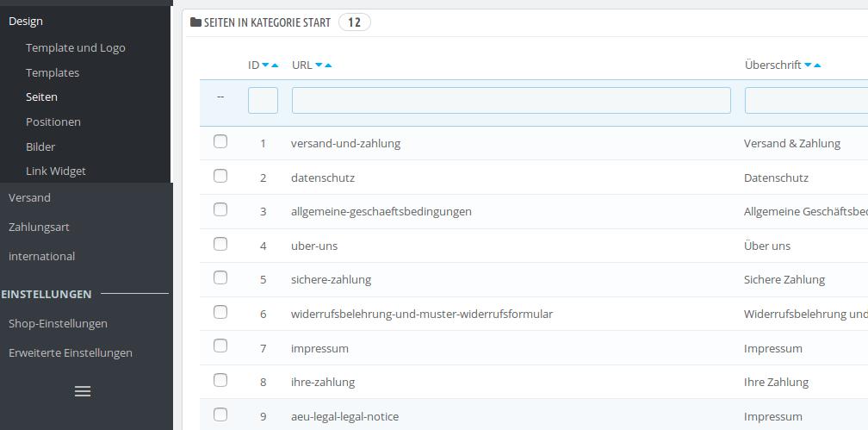Click folder icon beside Seiten in Kategorie Start
This screenshot has height=430, width=868.
195,22
